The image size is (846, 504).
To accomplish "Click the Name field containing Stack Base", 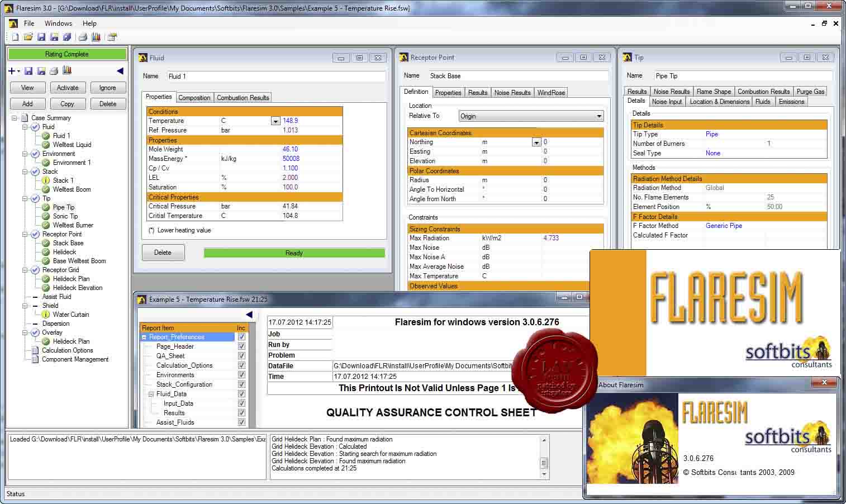I will coord(517,75).
